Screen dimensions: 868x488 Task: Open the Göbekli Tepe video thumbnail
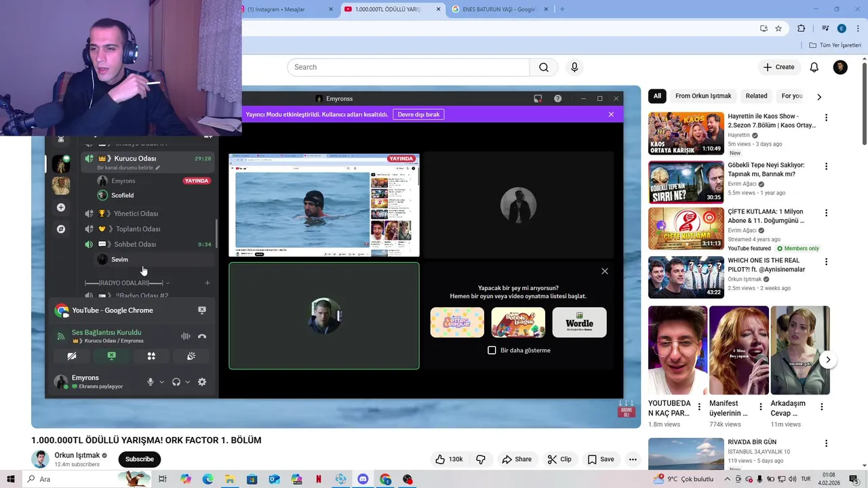[x=686, y=182]
